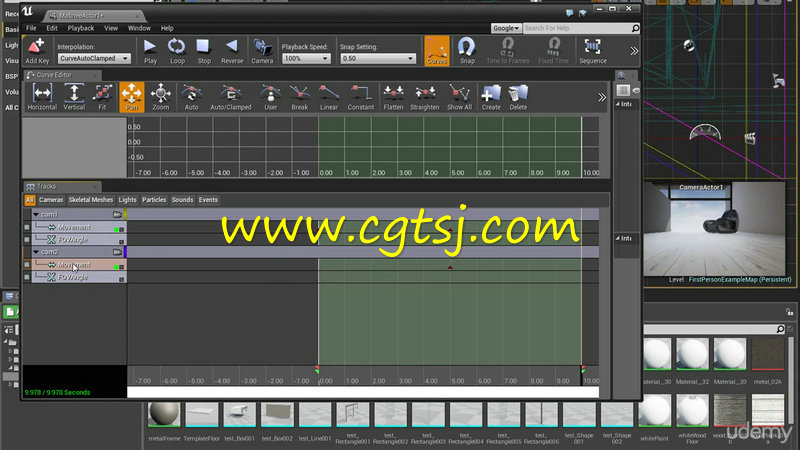Toggle cam2 Movement track checkbox
Screen dimensions: 800x450
(27, 265)
